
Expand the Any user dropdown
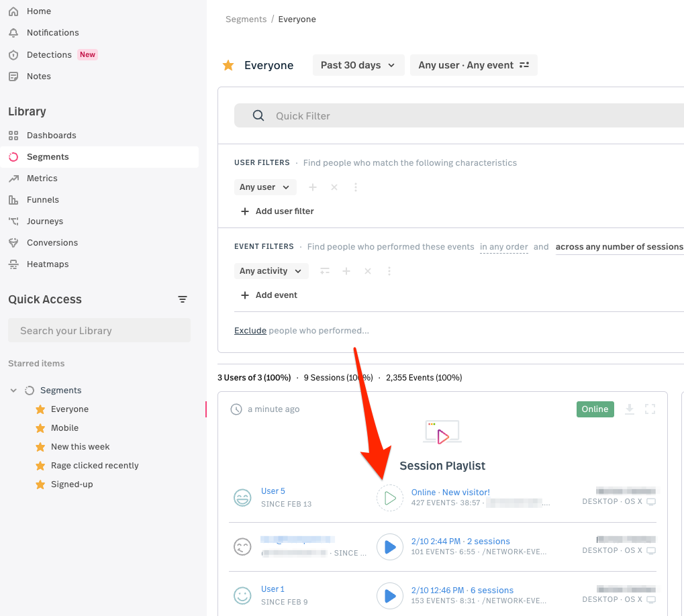click(x=264, y=187)
